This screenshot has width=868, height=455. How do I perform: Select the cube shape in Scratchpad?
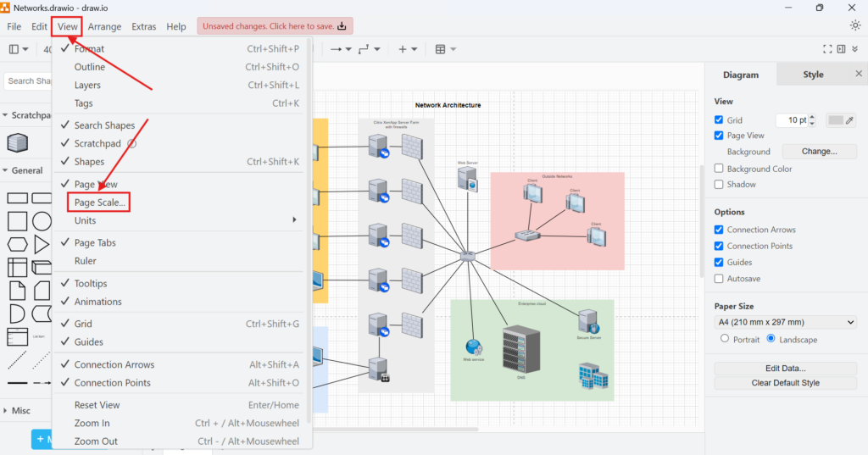click(x=17, y=143)
